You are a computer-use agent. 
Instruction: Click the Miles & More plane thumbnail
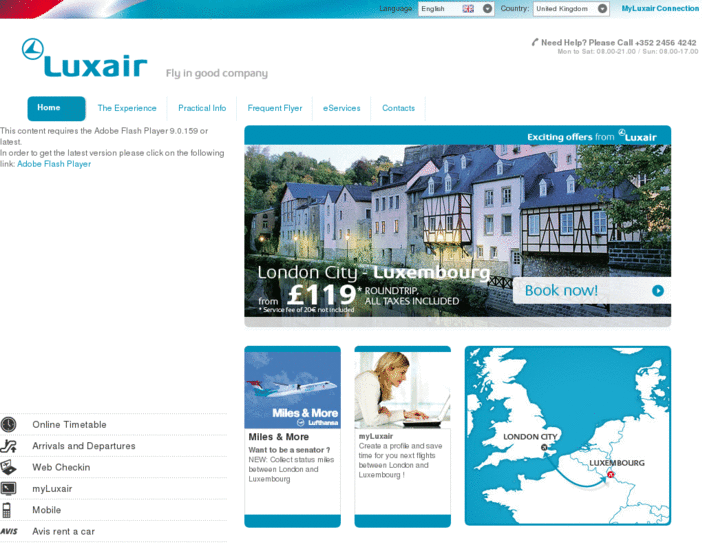click(293, 390)
